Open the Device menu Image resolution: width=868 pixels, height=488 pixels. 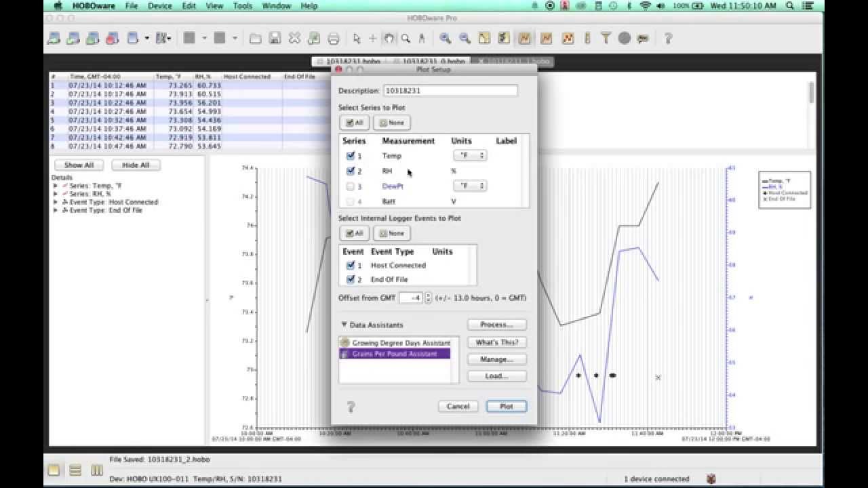click(x=160, y=5)
